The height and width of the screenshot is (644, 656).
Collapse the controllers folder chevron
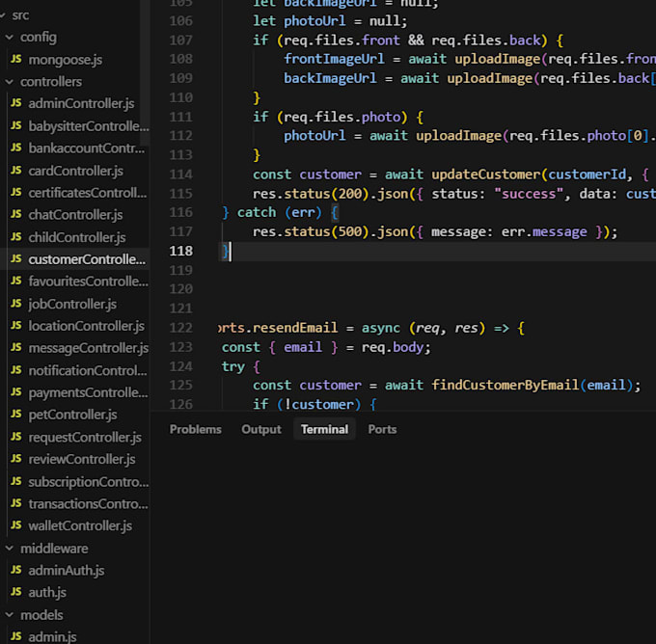point(10,82)
